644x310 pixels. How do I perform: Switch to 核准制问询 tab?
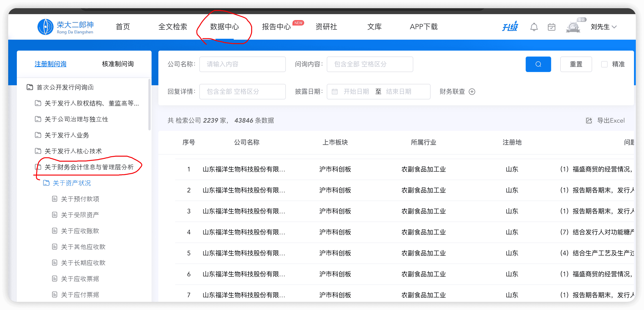pos(118,64)
